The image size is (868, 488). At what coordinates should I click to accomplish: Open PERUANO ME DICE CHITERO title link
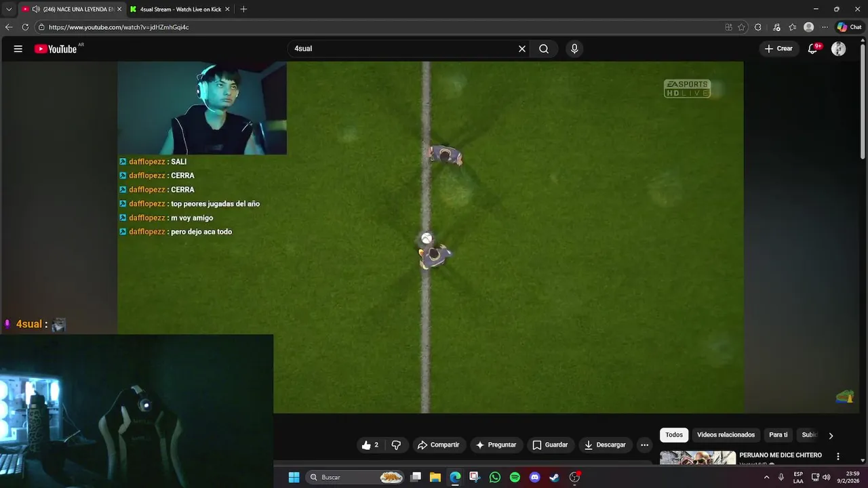pos(781,455)
